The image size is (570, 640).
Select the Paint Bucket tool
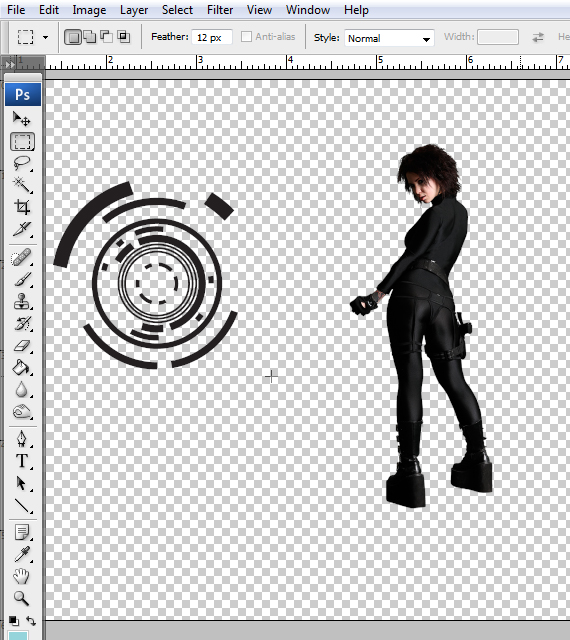coord(22,368)
